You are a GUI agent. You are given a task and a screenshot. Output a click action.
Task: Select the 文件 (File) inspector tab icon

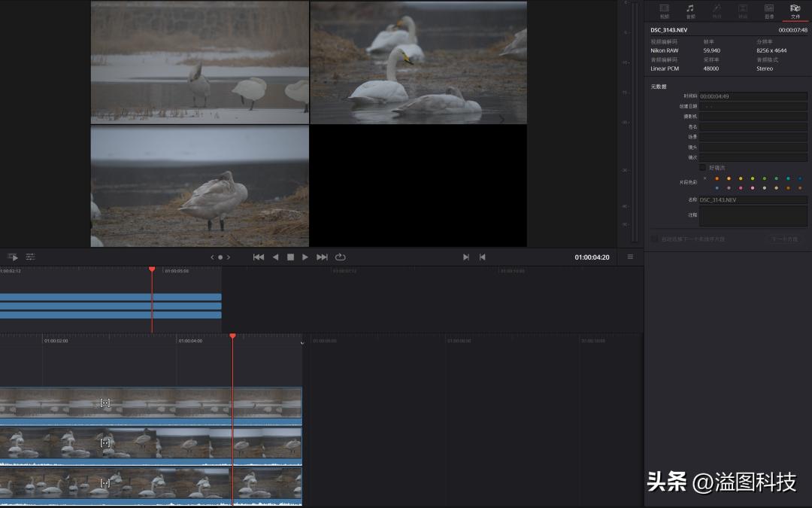[795, 11]
